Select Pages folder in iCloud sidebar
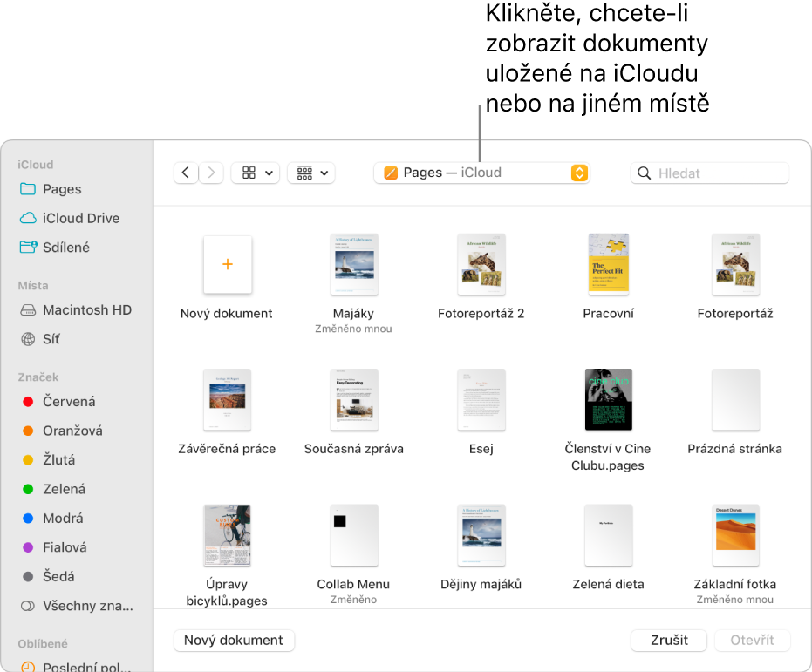 (51, 189)
